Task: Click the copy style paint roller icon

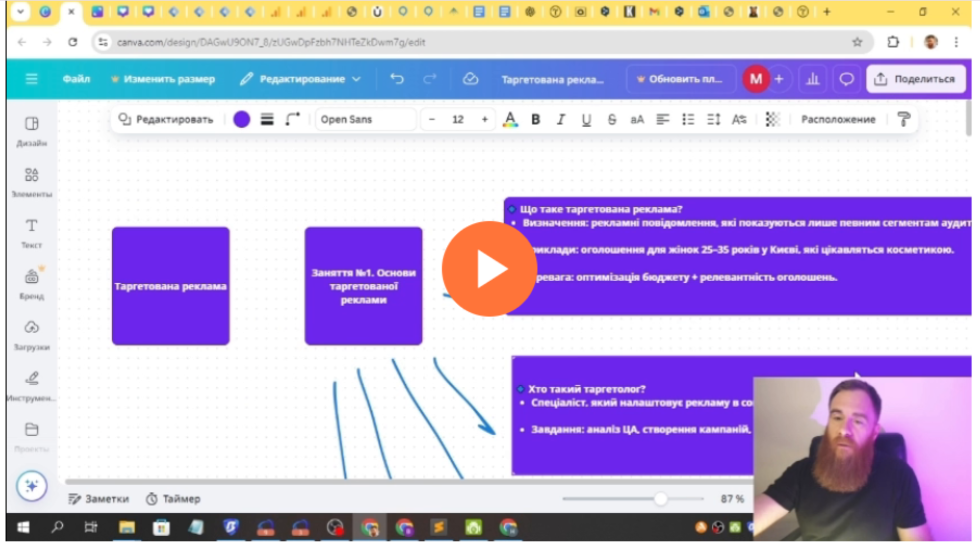Action: coord(903,119)
